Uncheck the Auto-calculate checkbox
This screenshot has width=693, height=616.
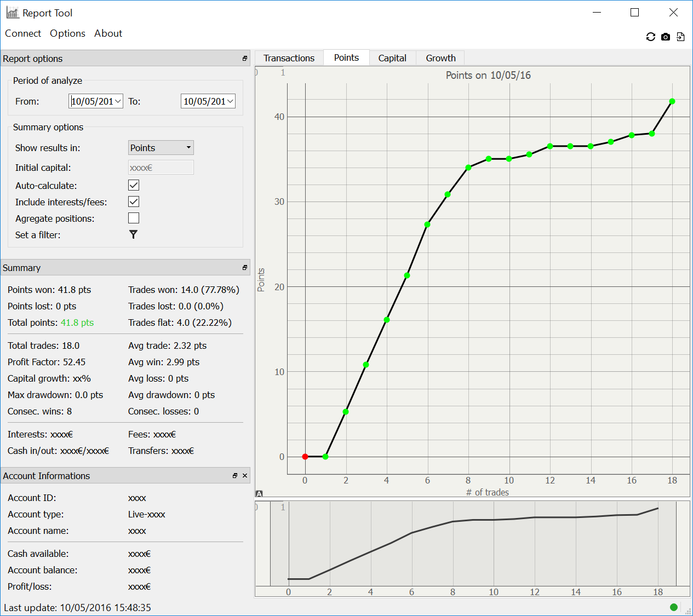pos(134,185)
